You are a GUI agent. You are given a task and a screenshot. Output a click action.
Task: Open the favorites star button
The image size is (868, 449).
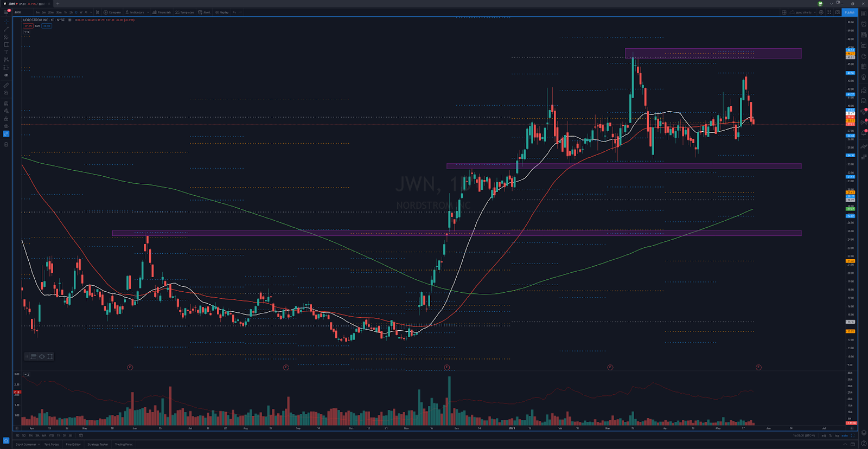6,440
